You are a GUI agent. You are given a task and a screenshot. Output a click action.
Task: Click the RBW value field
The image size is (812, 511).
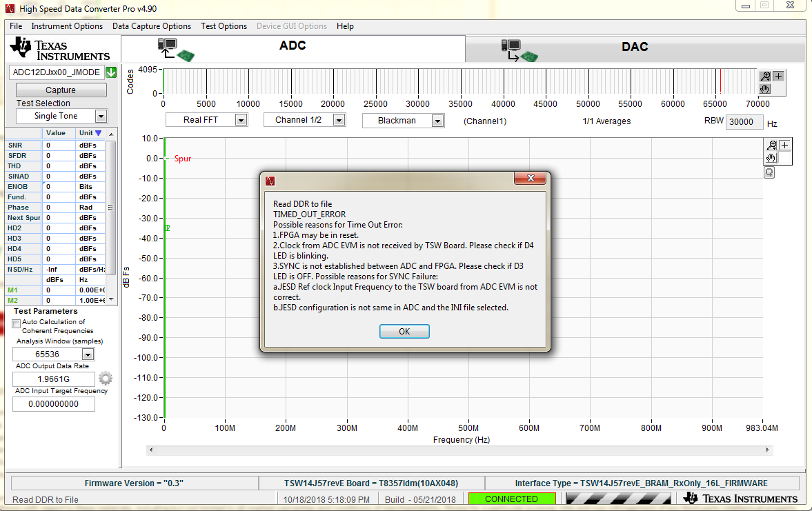[744, 121]
